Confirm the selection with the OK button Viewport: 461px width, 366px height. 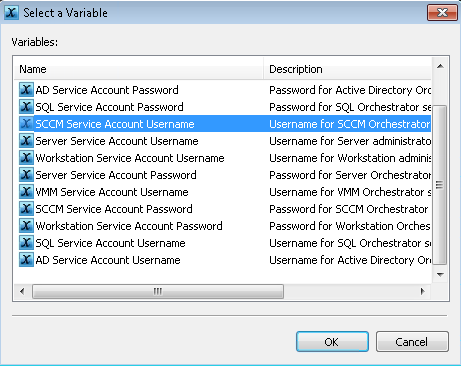[332, 342]
